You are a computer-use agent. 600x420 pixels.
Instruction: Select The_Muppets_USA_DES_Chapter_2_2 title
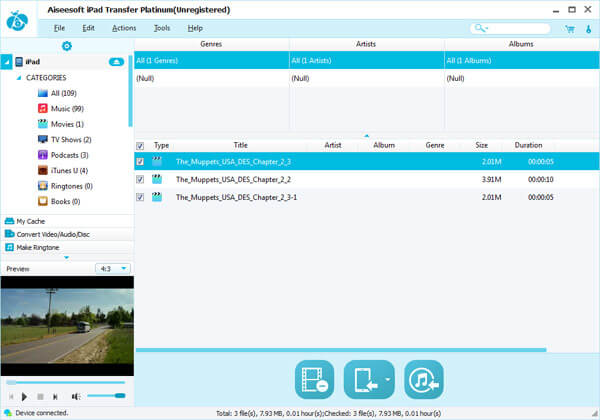click(233, 179)
